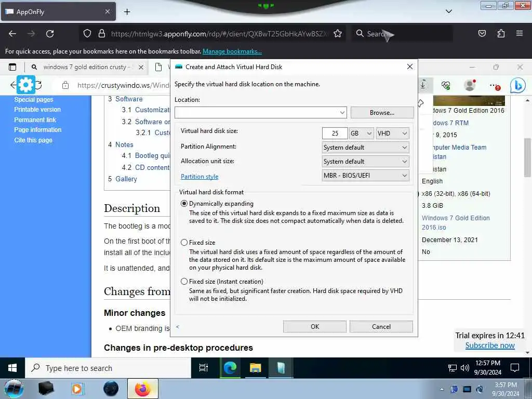Screen dimensions: 532x399
Task: Cancel the virtual hard disk dialog
Action: [x=381, y=326]
